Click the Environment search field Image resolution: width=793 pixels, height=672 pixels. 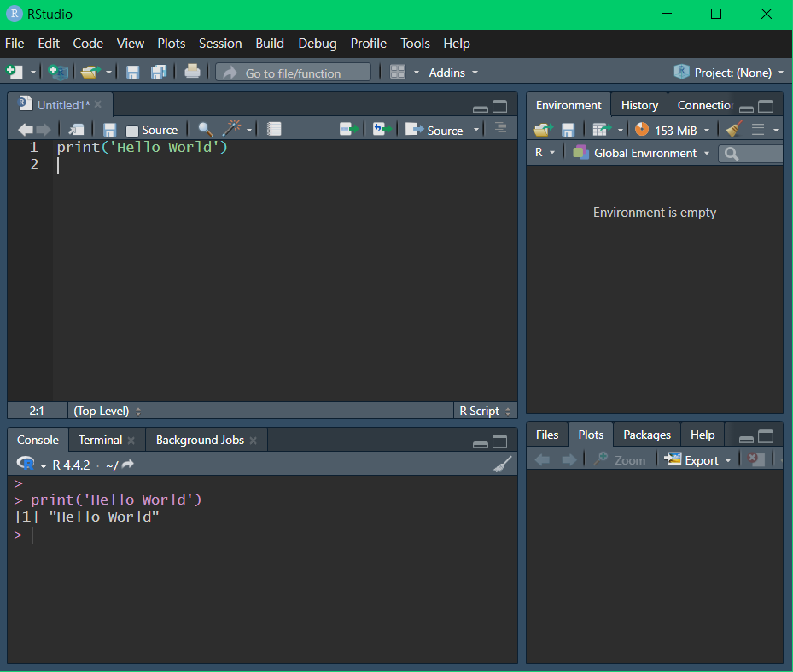(x=750, y=153)
